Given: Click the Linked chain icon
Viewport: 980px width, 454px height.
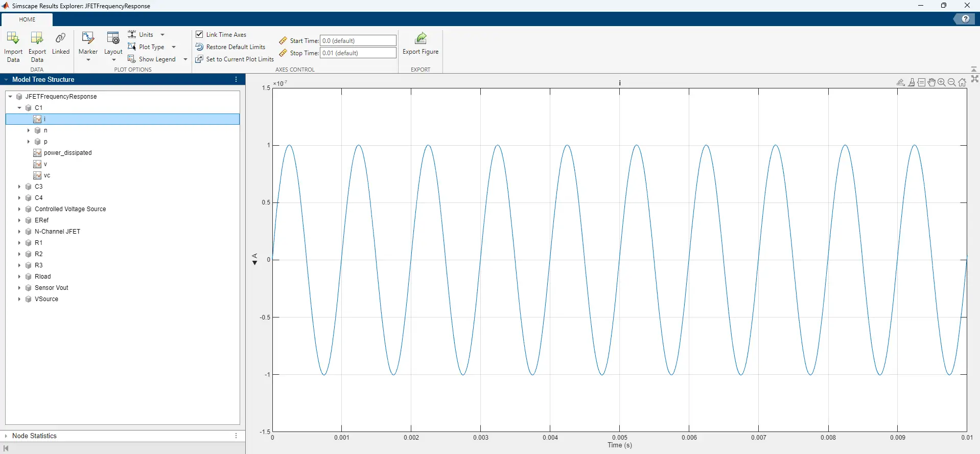Looking at the screenshot, I should 60,39.
